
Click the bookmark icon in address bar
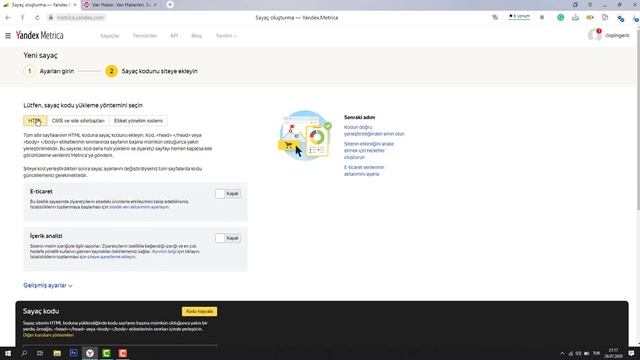point(542,18)
